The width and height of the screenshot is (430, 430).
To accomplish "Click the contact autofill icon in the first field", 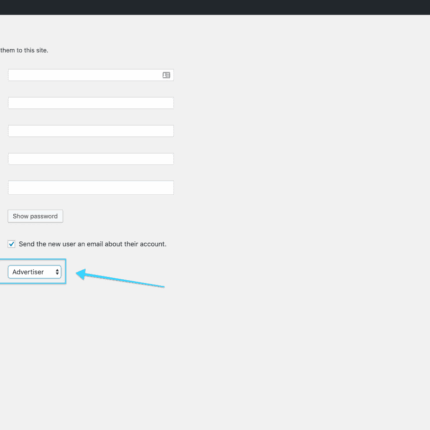I will pyautogui.click(x=166, y=75).
